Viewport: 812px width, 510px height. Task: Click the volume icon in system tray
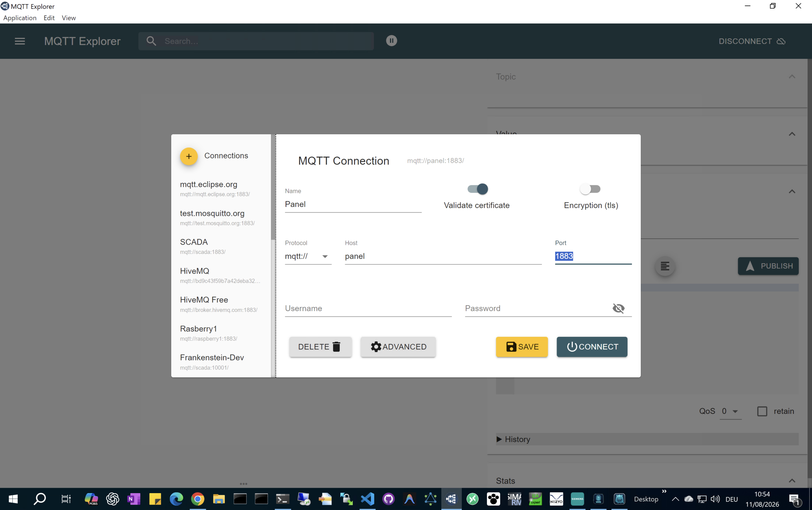tap(715, 499)
